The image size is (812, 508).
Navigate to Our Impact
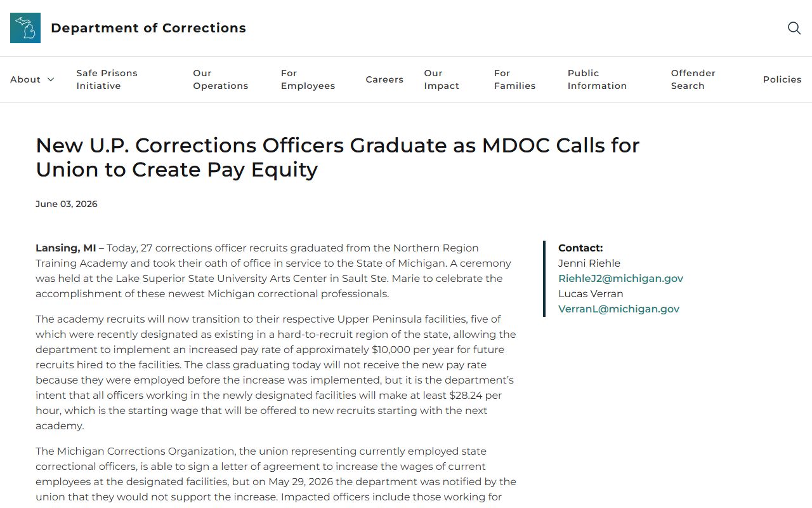tap(442, 79)
